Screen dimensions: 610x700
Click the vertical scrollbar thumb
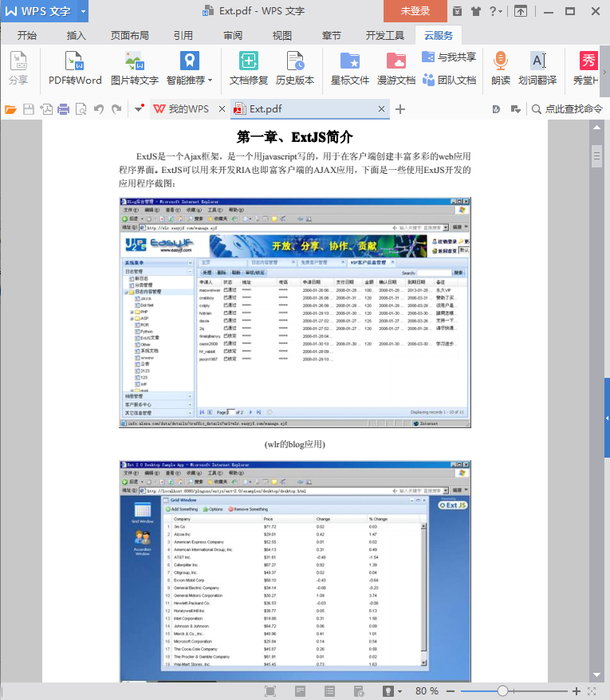tap(596, 156)
